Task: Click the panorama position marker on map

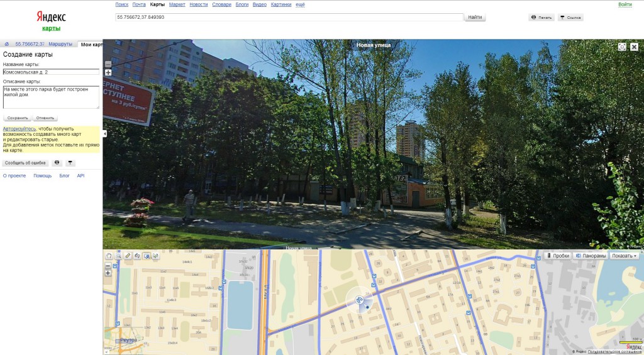Action: tap(360, 300)
